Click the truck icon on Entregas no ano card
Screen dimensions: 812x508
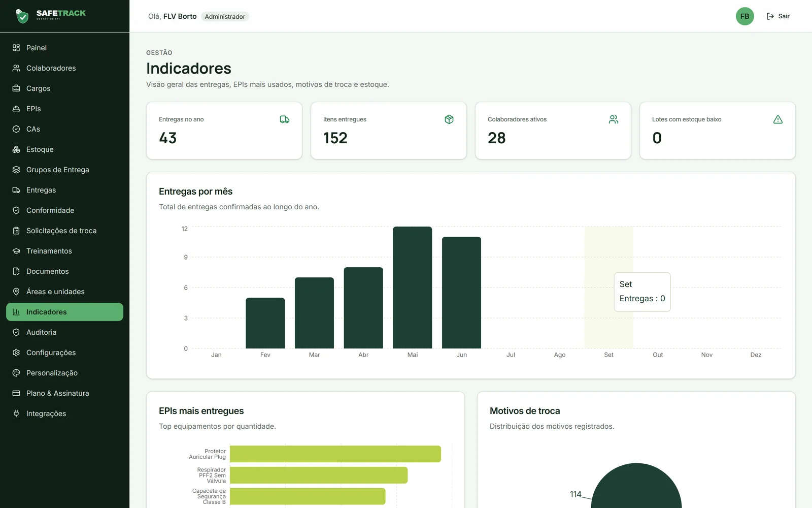[285, 119]
